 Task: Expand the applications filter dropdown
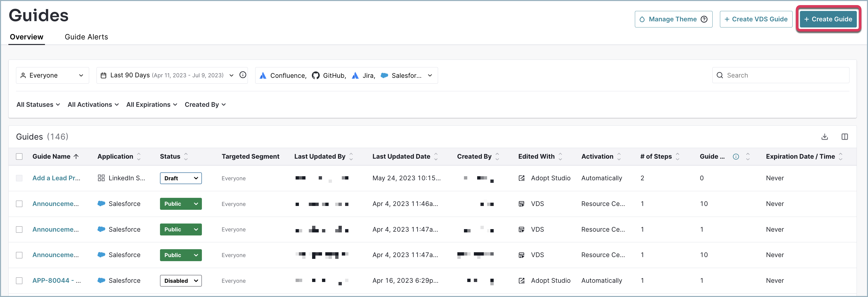point(346,75)
